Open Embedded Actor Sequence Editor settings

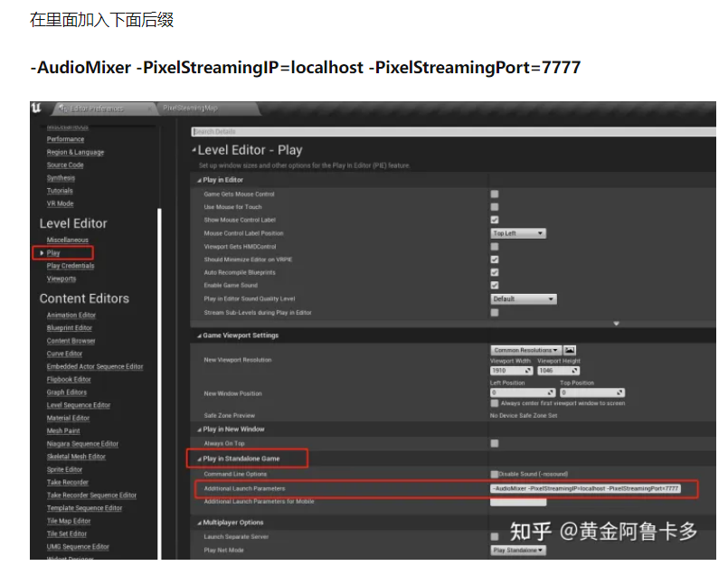[95, 367]
